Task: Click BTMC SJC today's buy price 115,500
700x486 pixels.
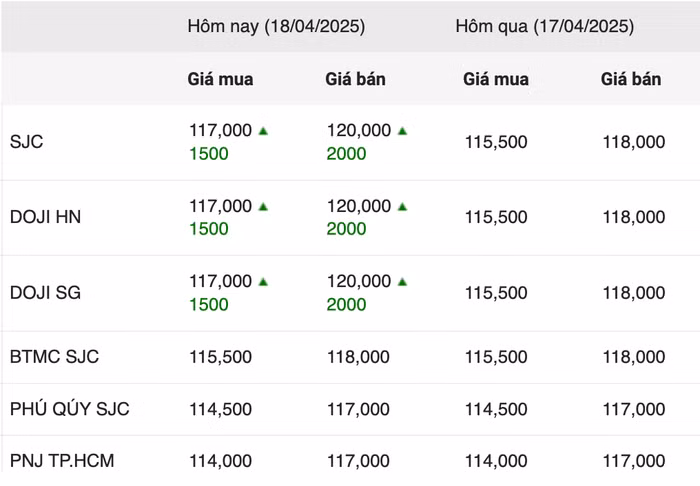Action: pyautogui.click(x=220, y=357)
